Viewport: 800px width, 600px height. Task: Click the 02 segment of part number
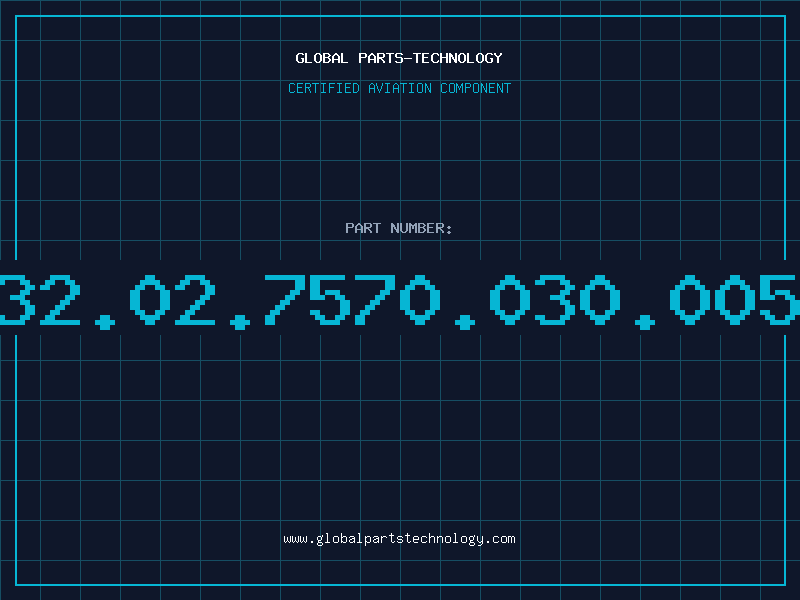173,299
